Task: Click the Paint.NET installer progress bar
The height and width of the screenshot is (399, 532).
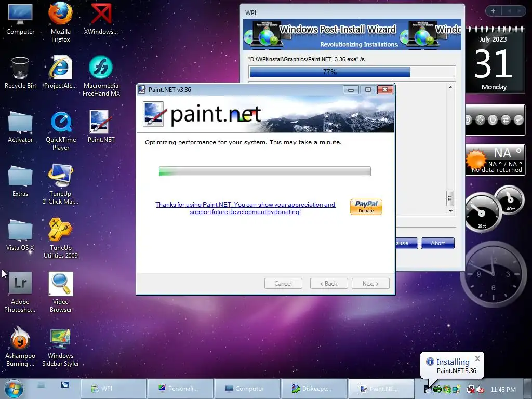Action: (264, 171)
